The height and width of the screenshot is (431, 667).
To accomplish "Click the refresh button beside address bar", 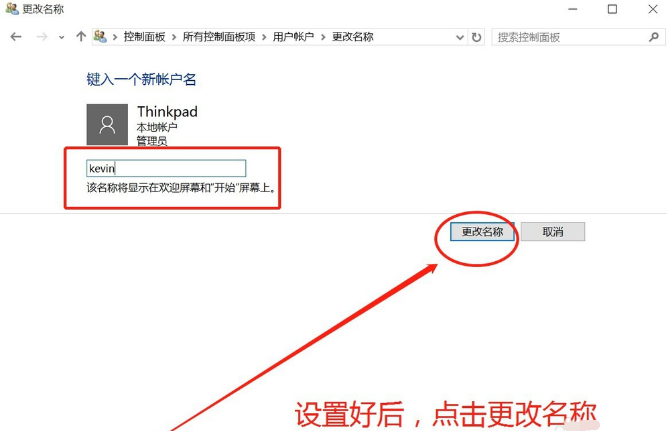I will click(476, 37).
